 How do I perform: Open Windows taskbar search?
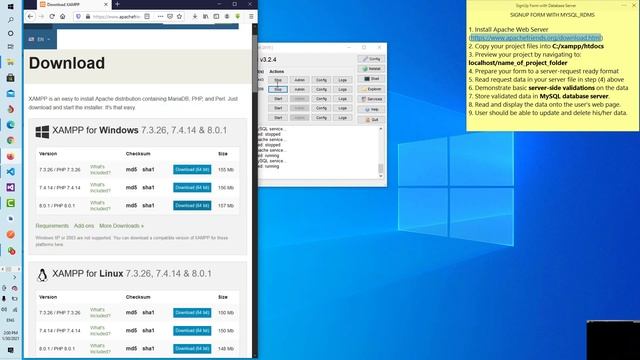(x=11, y=20)
